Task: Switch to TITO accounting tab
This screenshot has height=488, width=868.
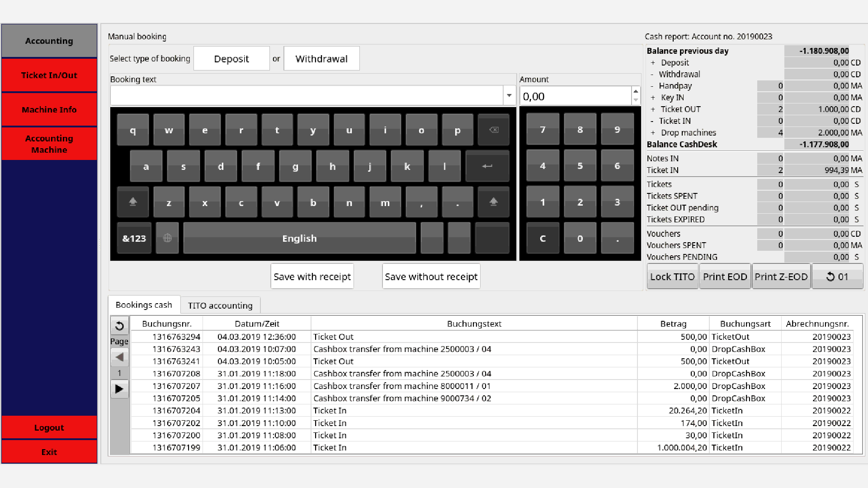Action: click(x=220, y=305)
